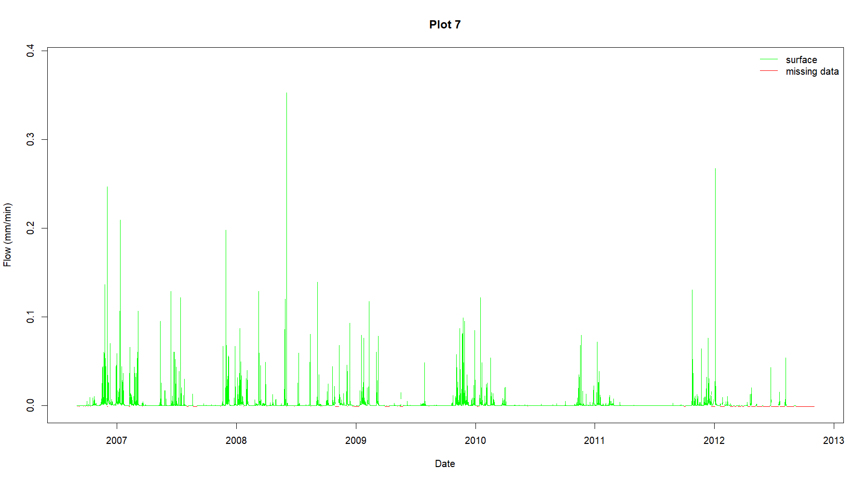The width and height of the screenshot is (868, 482).
Task: Select the red missing data legend line
Action: click(769, 71)
